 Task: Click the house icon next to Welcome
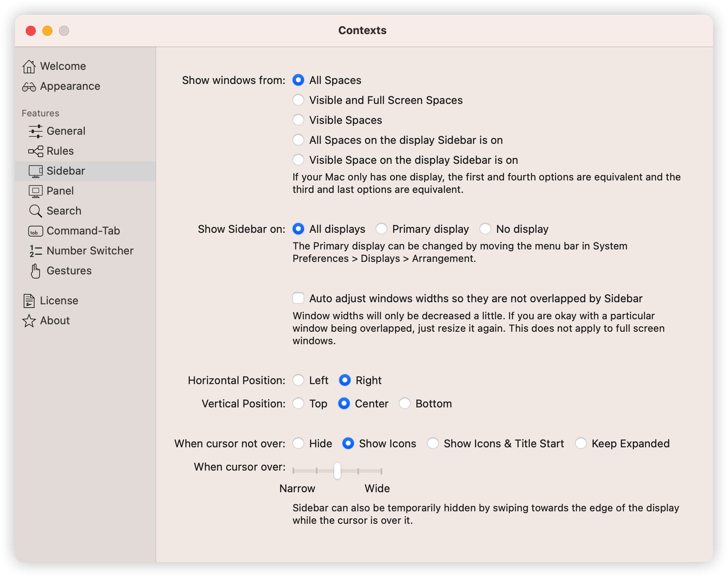(29, 67)
